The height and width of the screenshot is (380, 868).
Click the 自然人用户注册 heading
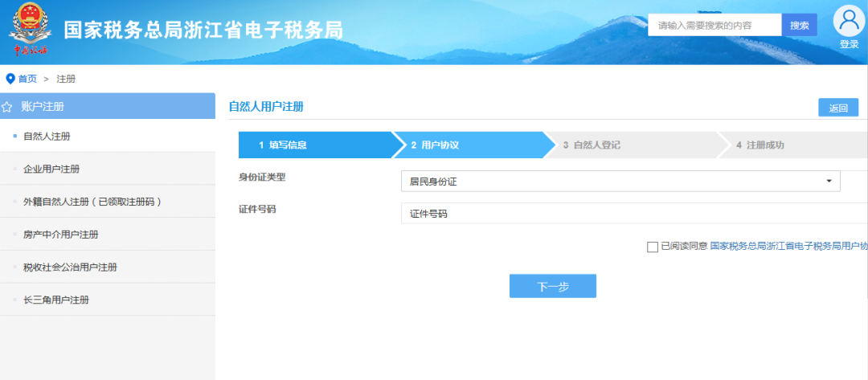pyautogui.click(x=266, y=107)
